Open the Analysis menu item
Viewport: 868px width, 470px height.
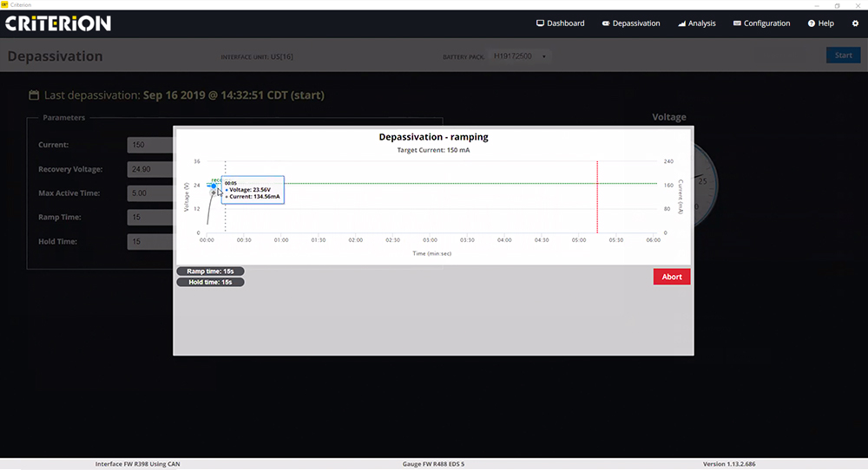tap(701, 23)
